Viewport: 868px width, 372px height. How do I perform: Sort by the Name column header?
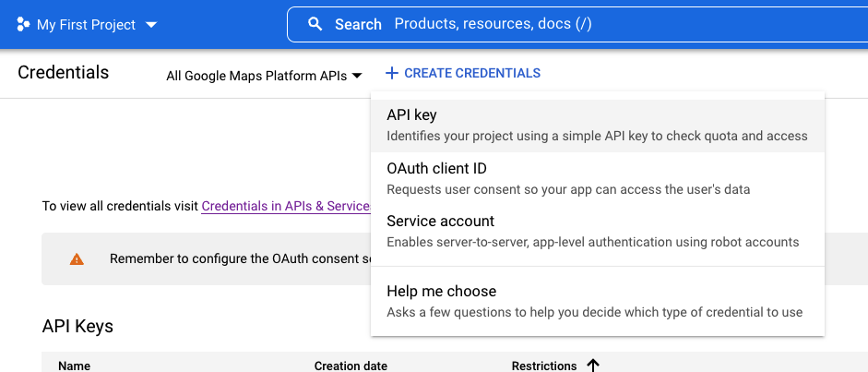tap(75, 366)
